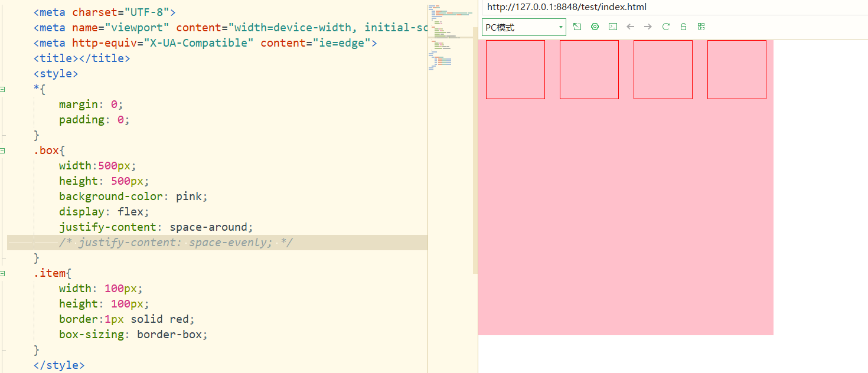
Task: Select the pink background color value
Action: 190,196
